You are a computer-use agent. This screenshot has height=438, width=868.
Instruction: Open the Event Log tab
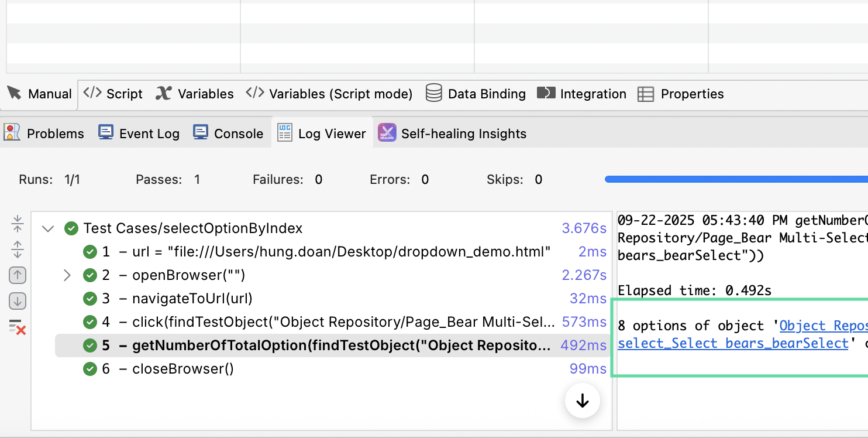pos(139,134)
